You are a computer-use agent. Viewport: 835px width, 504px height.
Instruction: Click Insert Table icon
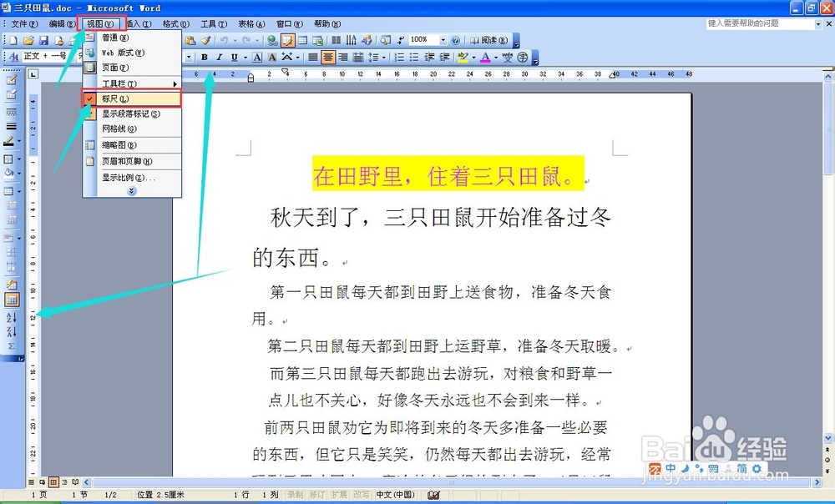pyautogui.click(x=303, y=40)
